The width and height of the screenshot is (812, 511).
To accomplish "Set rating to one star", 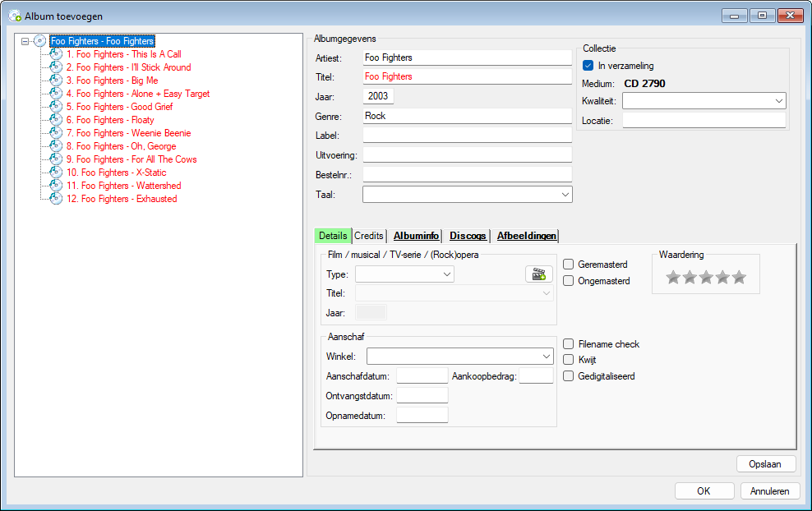I will click(673, 278).
